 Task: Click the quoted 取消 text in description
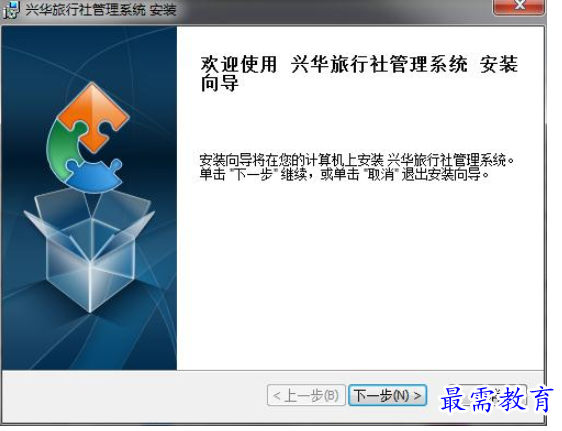380,175
